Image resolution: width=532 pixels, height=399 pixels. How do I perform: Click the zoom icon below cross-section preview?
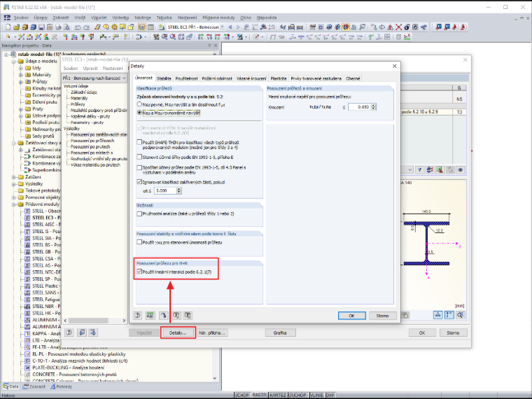point(461,315)
